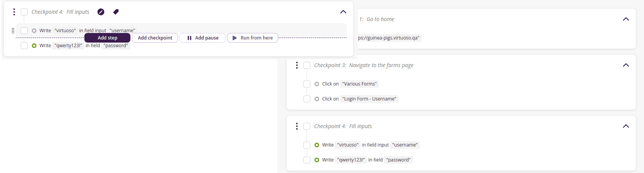The image size is (644, 173).
Task: Click the grey status circle of "Various Forms" step
Action: pyautogui.click(x=317, y=84)
